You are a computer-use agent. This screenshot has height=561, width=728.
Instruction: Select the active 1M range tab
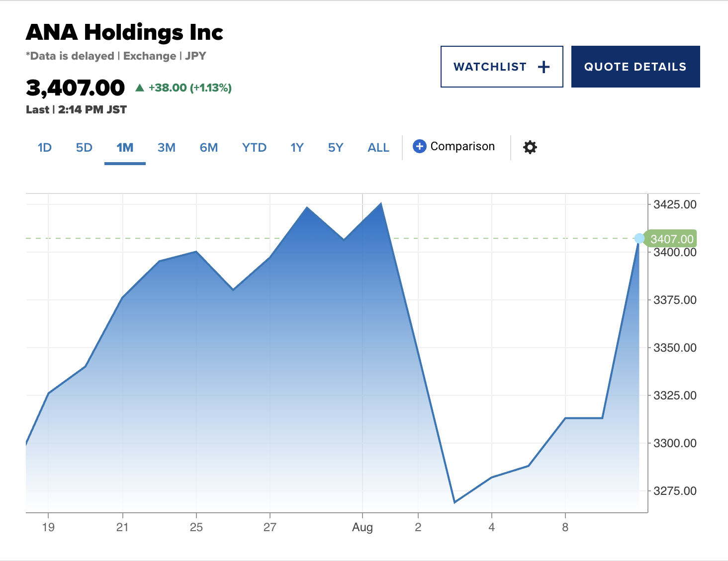pos(125,148)
